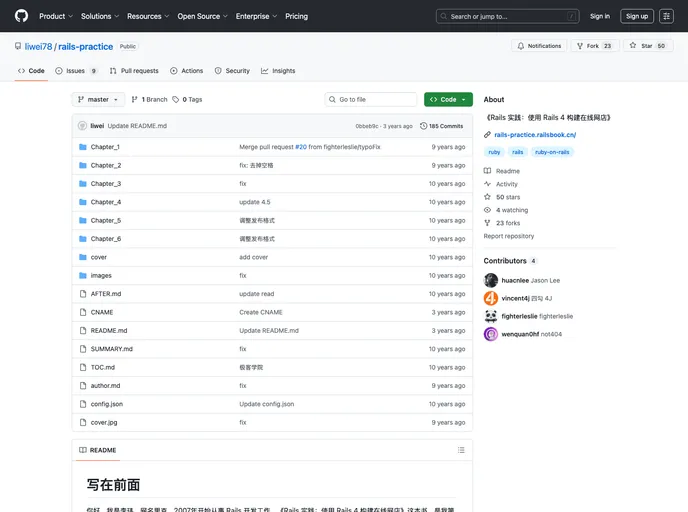688x512 pixels.
Task: Click vincent4j contributor avatar
Action: pos(491,298)
